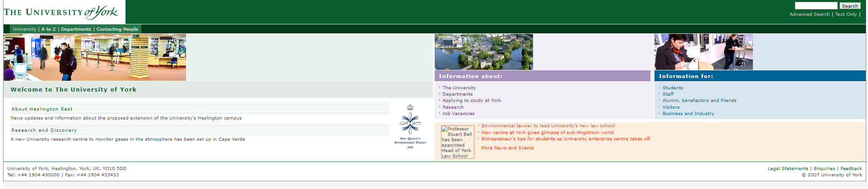This screenshot has width=868, height=189.
Task: Click the University of York logo
Action: [x=61, y=12]
